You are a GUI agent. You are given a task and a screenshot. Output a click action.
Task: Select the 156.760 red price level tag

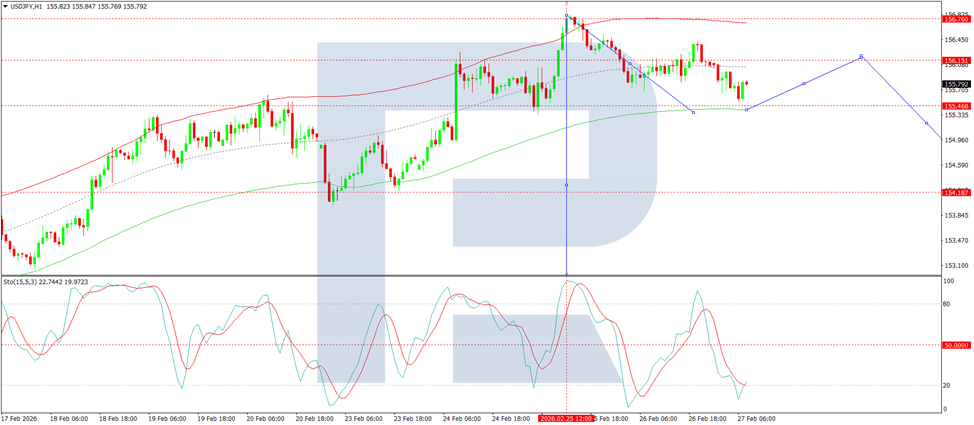[x=956, y=18]
